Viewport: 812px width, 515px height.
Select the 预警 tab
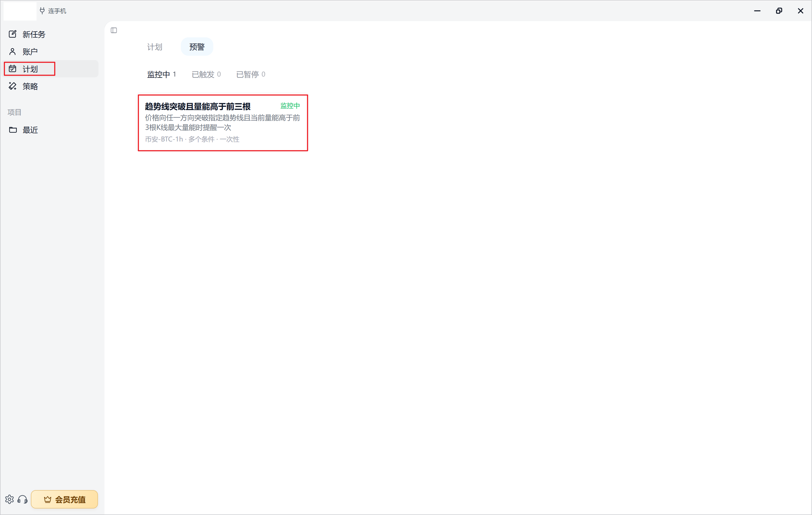pyautogui.click(x=197, y=47)
